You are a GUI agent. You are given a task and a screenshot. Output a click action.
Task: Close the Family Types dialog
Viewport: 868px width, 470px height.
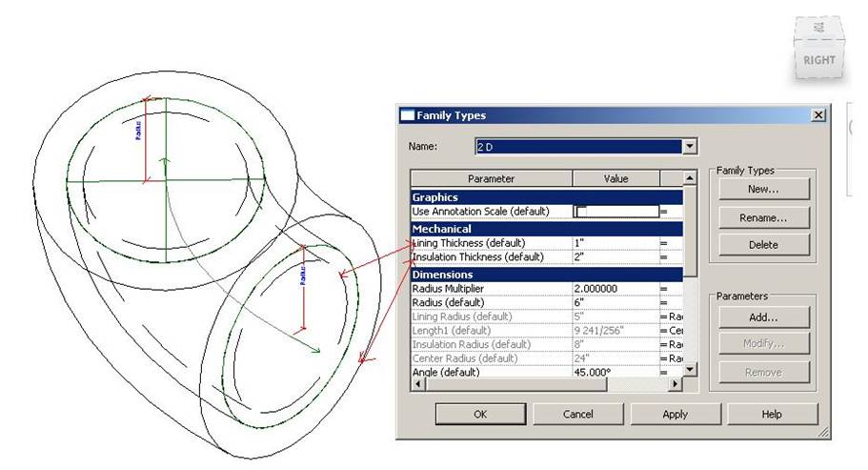(x=818, y=115)
